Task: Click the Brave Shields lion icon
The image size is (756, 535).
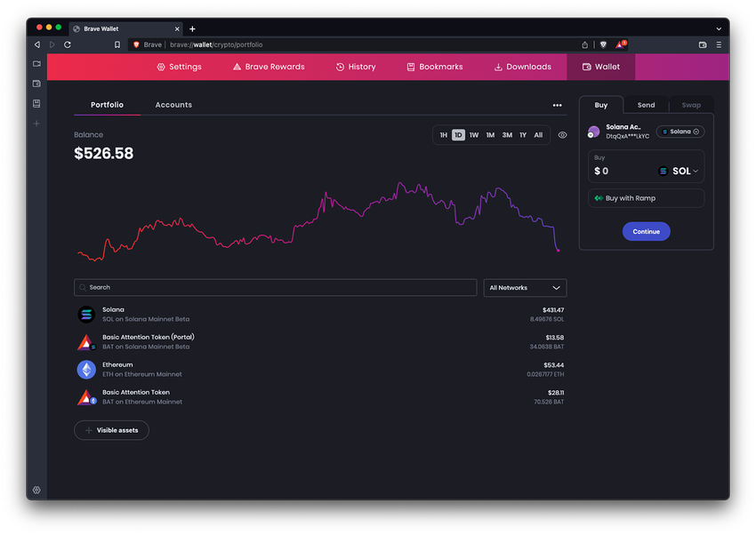Action: pyautogui.click(x=604, y=44)
